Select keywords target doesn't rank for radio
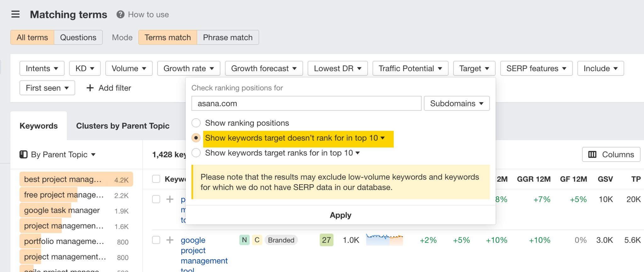Viewport: 644px width, 272px height. (196, 138)
